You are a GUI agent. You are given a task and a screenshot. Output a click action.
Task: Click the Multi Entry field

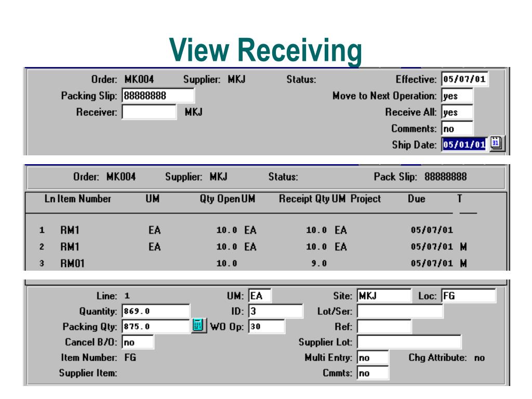[x=373, y=357]
